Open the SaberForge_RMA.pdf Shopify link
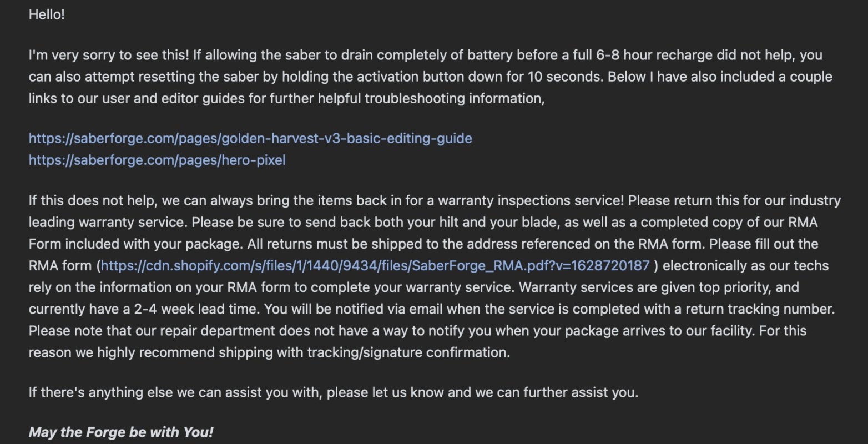The height and width of the screenshot is (444, 868). pyautogui.click(x=375, y=266)
